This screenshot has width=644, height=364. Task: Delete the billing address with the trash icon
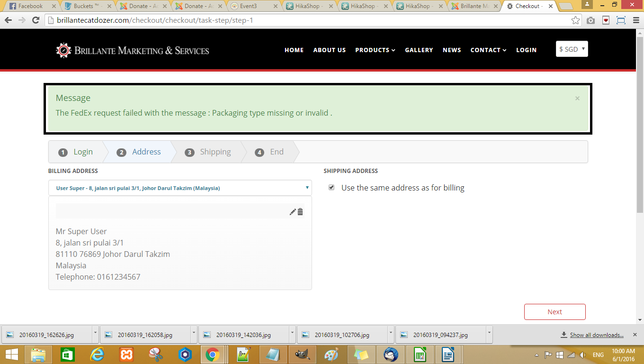[x=300, y=212]
